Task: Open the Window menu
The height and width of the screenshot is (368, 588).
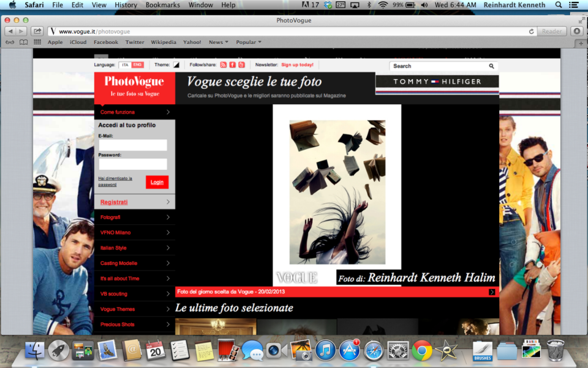Action: (201, 5)
